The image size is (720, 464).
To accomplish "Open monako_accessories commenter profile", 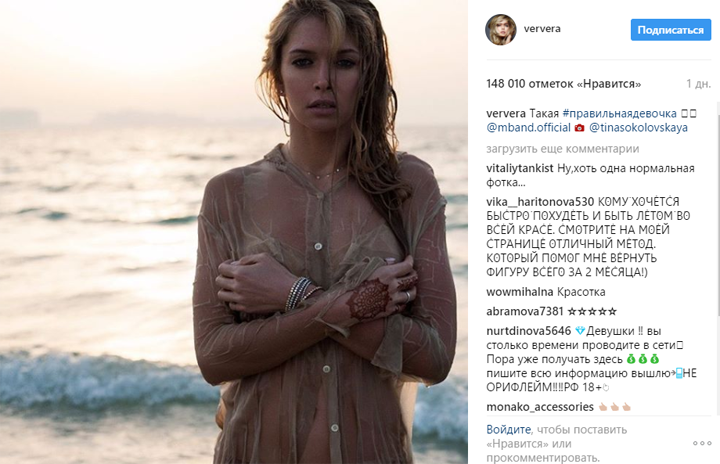I will 540,407.
